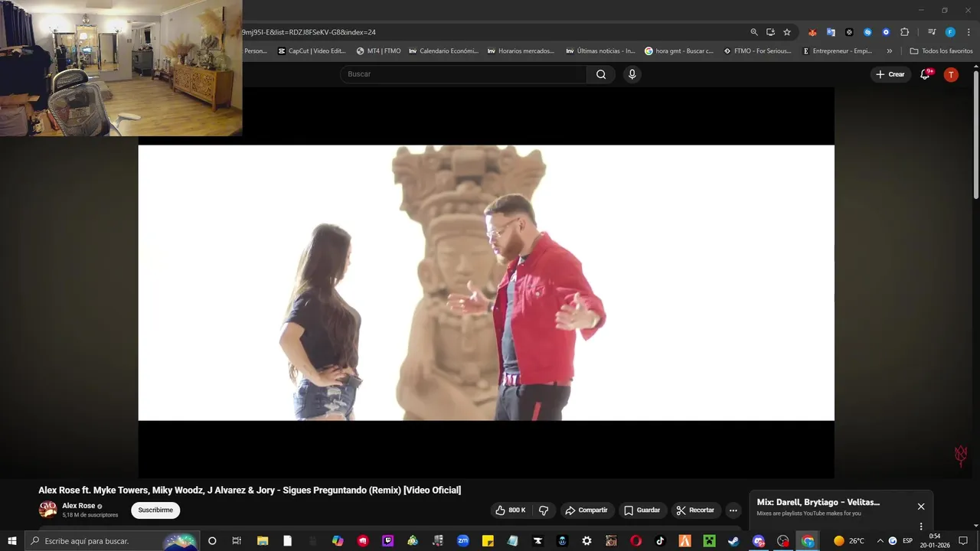Open the Windows notification center icon
Viewport: 980px width, 551px height.
click(963, 541)
